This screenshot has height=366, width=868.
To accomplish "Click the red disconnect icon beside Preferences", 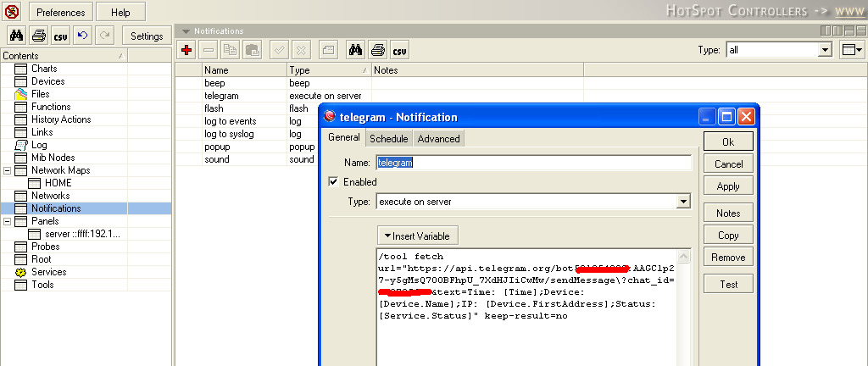I will [x=12, y=12].
